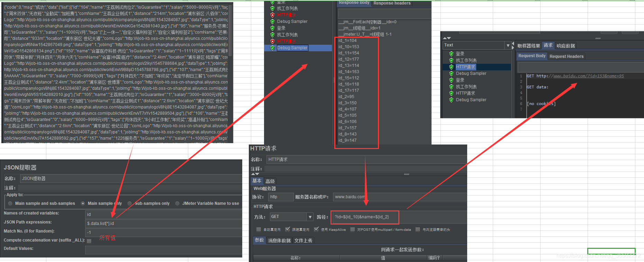Screen dimensions: 644x262
Task: Select Debug Sampler directly below highlighted HTTP请求
Action: click(x=471, y=73)
